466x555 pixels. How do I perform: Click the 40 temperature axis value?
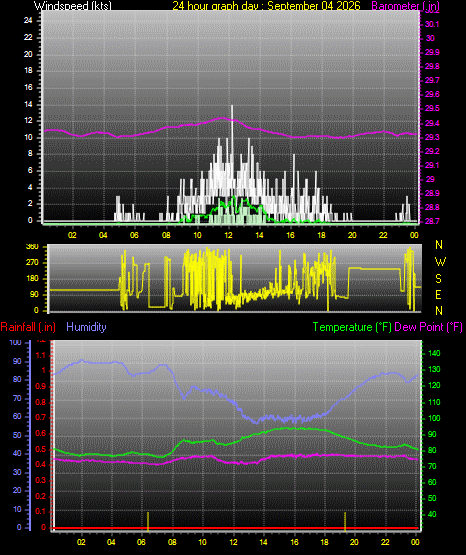click(x=432, y=514)
